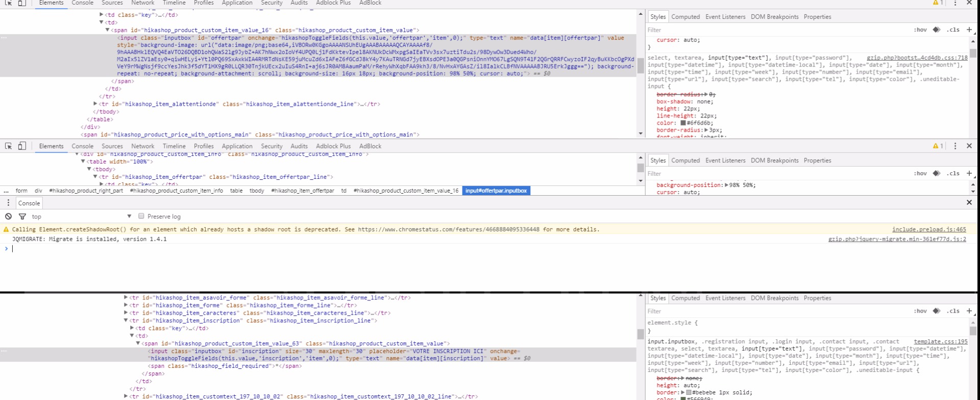Image resolution: width=980 pixels, height=400 pixels.
Task: Activate the element inspector icon in the middle toolbar
Action: [x=9, y=146]
